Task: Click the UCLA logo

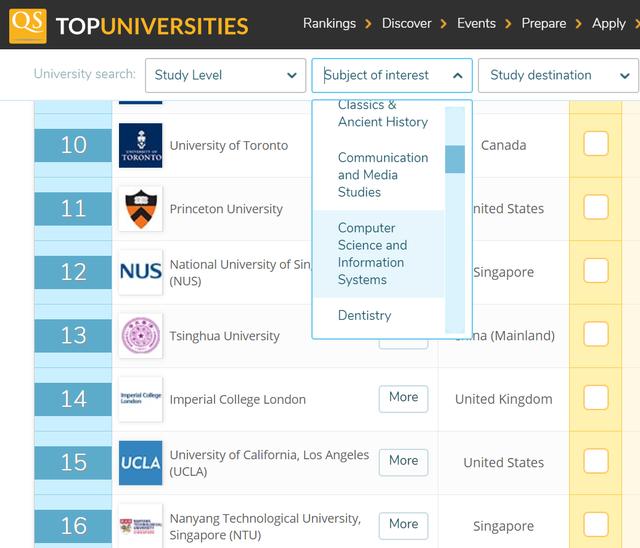Action: tap(140, 463)
